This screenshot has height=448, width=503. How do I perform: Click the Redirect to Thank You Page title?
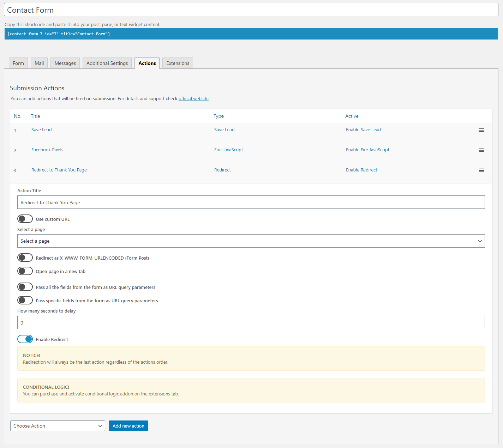pyautogui.click(x=59, y=170)
